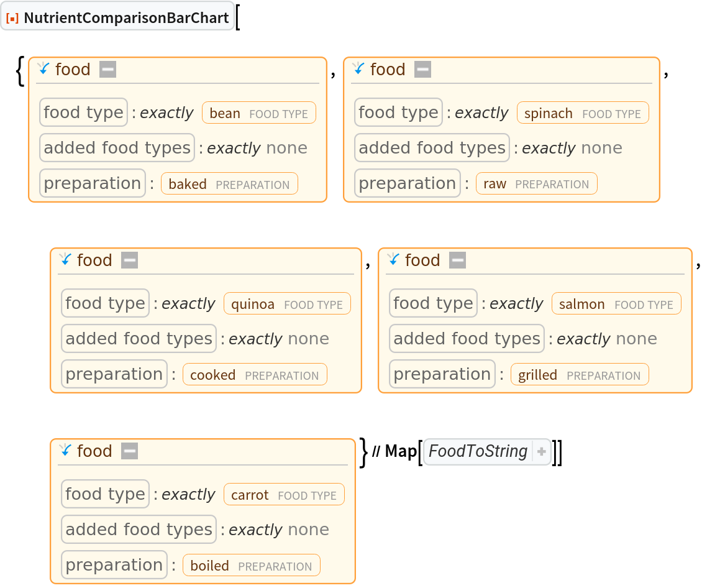
Task: Collapse the bean food block using its minus icon
Action: [x=107, y=69]
